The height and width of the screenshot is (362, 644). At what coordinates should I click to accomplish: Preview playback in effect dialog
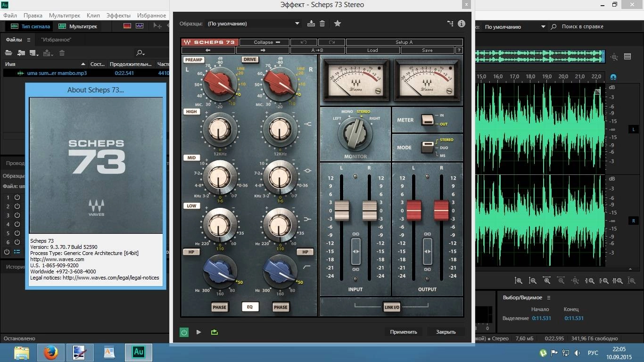(198, 332)
